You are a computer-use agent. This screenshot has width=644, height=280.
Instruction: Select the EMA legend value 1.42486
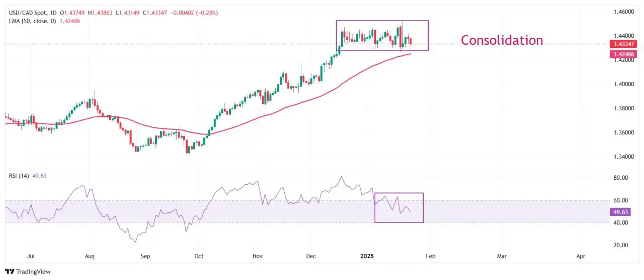click(x=69, y=21)
